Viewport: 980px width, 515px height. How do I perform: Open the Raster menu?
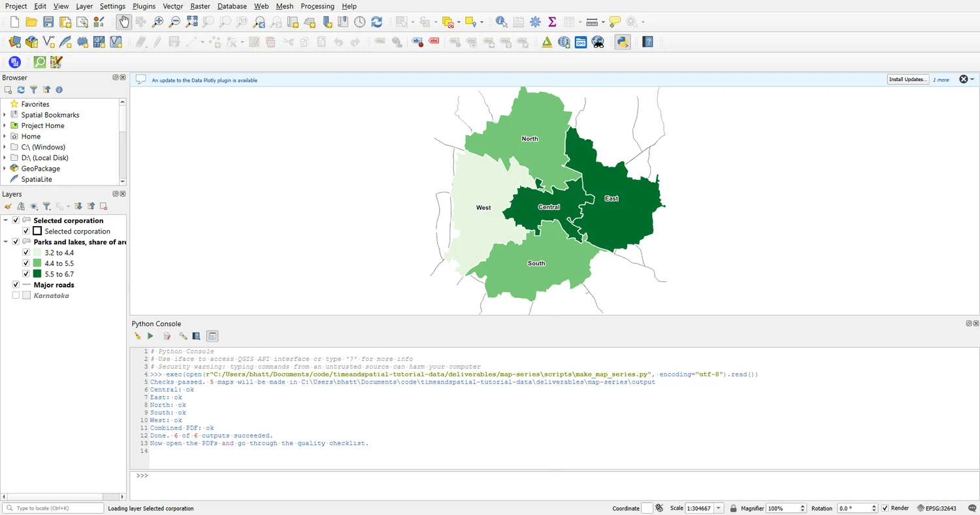[201, 6]
